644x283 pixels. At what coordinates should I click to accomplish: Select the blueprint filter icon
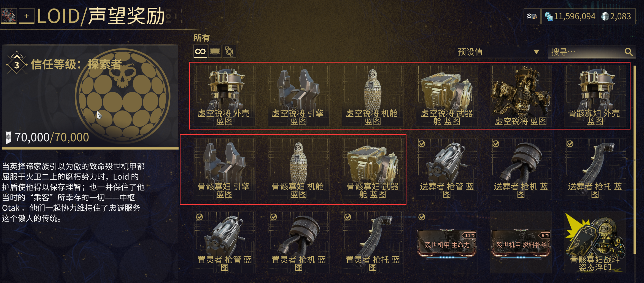215,52
